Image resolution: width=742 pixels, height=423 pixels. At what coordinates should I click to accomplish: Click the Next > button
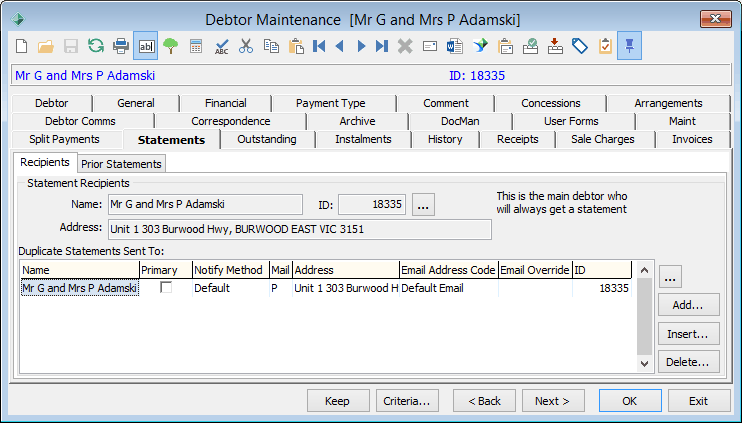(x=553, y=401)
